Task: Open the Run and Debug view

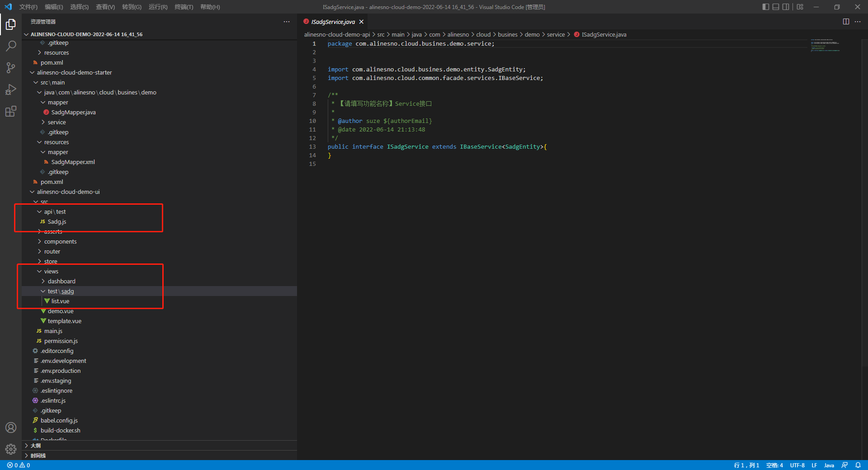Action: coord(11,89)
